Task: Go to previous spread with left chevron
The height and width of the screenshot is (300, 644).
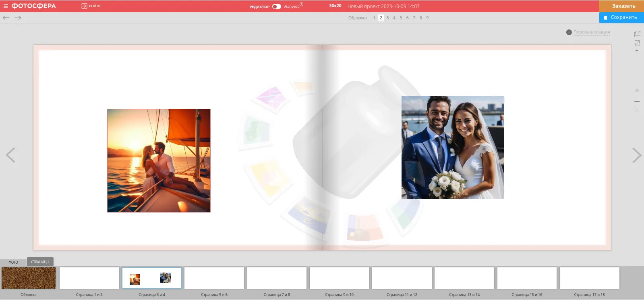Action: click(10, 155)
